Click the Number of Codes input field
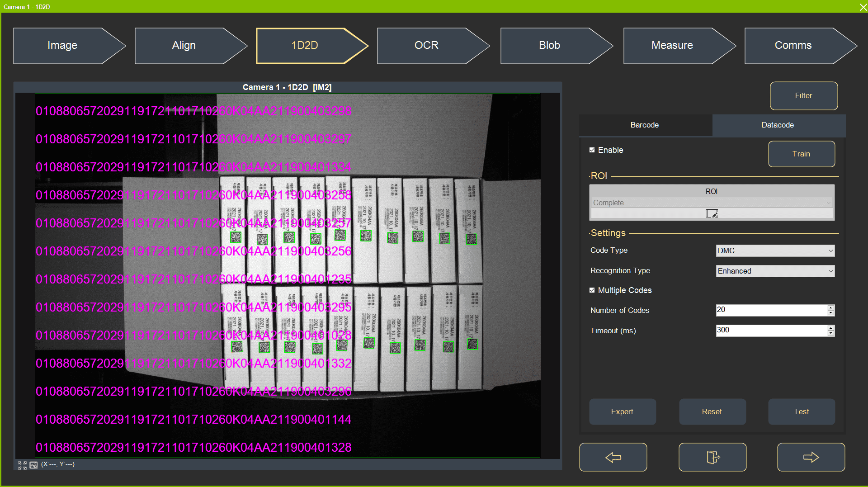Viewport: 868px width, 487px height. point(771,310)
